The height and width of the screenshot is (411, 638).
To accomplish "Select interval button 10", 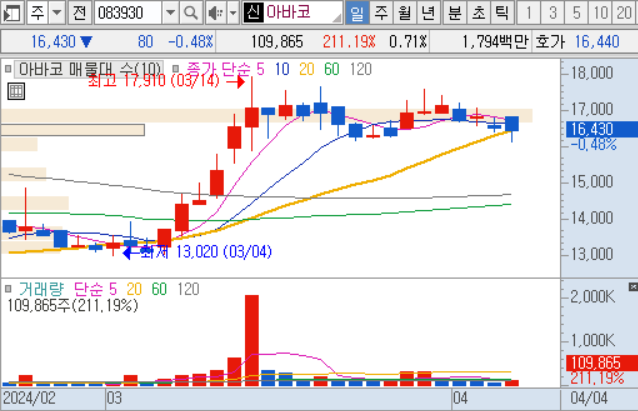I will (x=601, y=13).
